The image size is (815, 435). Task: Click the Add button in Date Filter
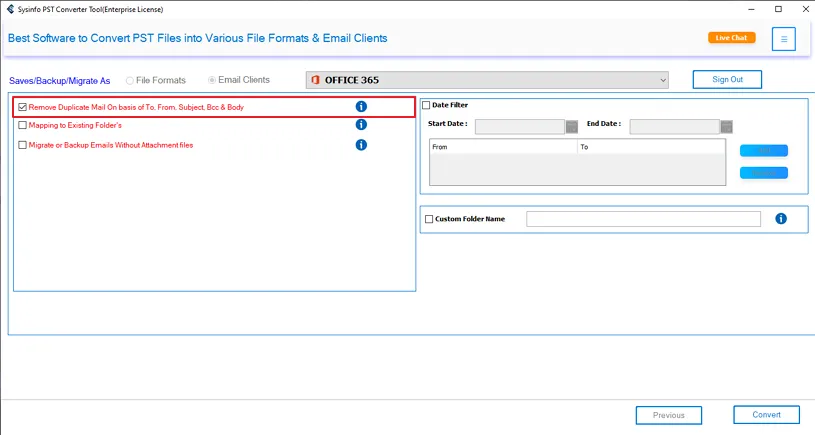pos(764,151)
